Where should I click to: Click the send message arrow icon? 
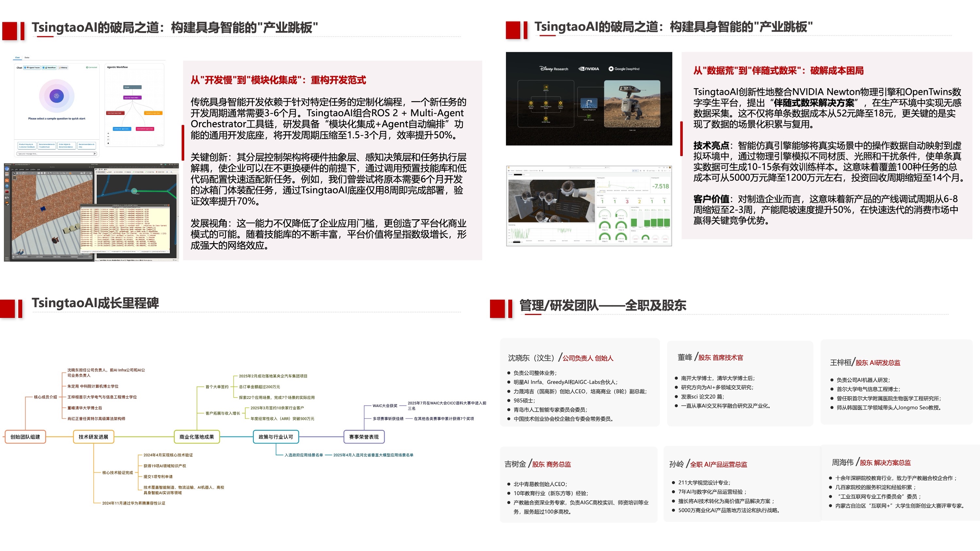(x=94, y=154)
